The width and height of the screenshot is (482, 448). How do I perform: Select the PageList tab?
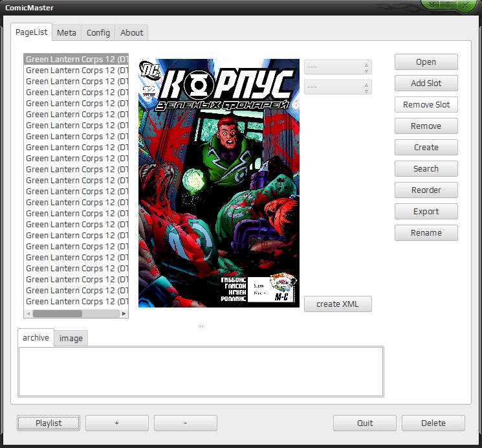coord(31,32)
